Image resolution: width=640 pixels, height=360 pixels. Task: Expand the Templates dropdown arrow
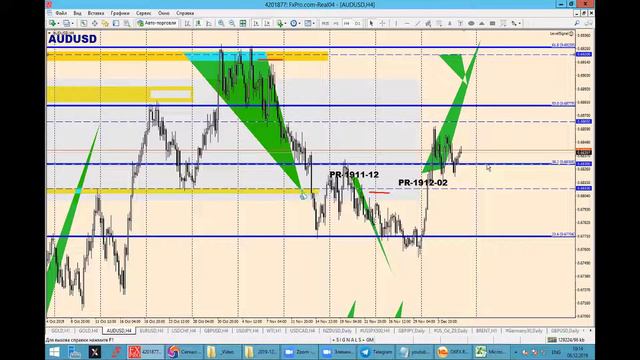313,24
